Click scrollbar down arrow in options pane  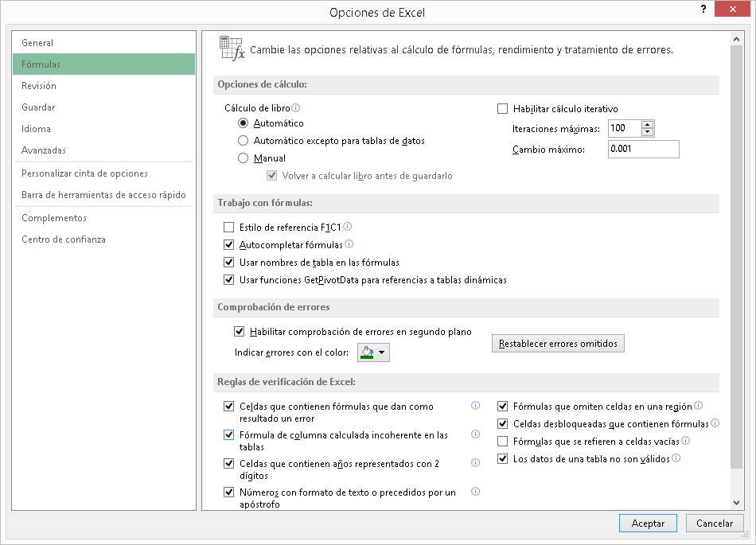pos(736,503)
